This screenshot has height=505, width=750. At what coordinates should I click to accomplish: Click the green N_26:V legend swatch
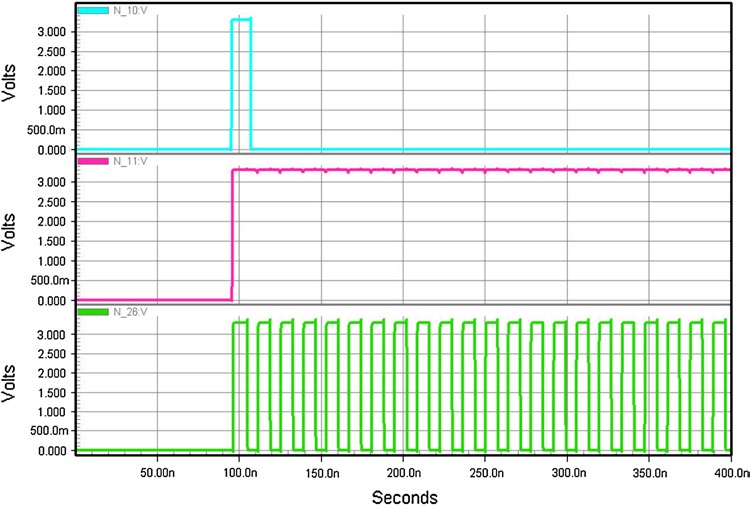click(x=92, y=312)
